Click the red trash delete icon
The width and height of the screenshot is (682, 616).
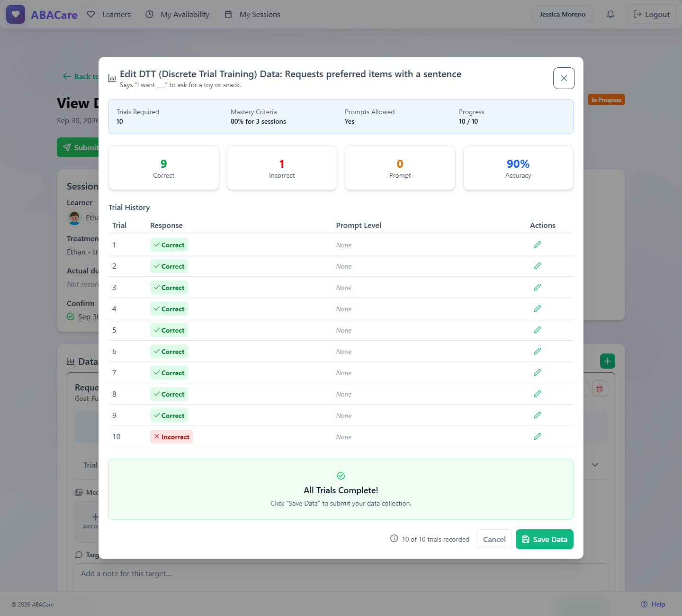coord(599,389)
